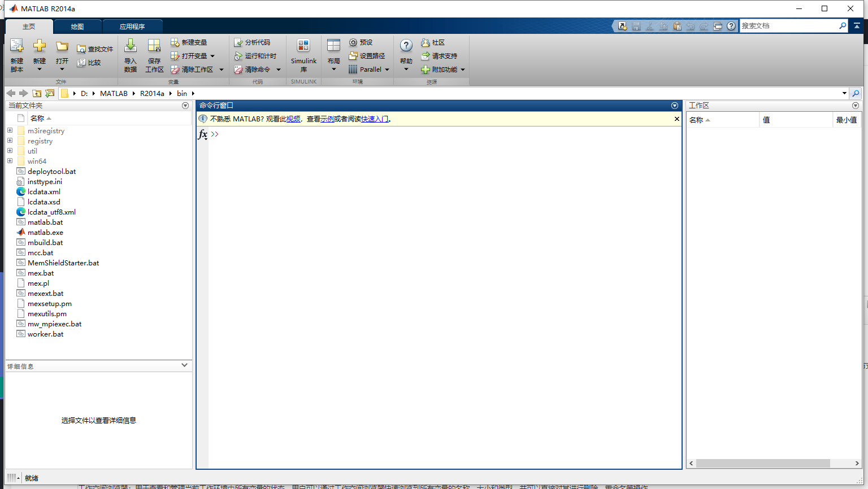Collapse the Details (详细信息) panel
This screenshot has width=868, height=489.
point(184,365)
